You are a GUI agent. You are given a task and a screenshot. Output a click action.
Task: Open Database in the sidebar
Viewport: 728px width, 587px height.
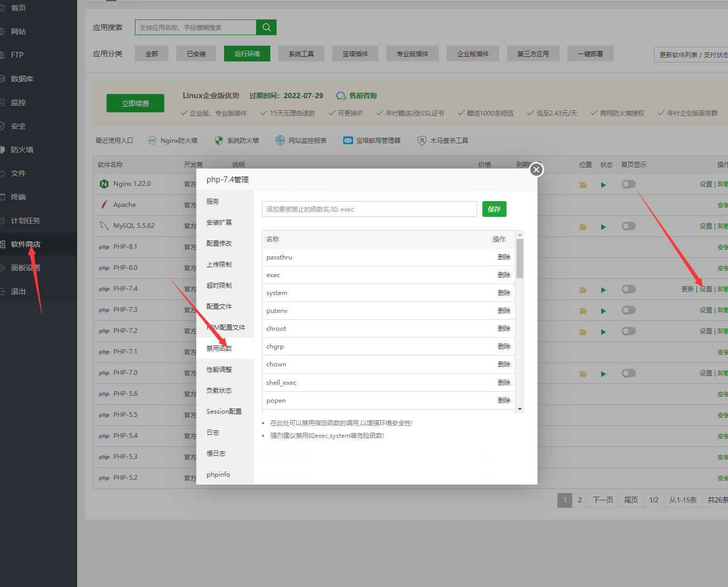pyautogui.click(x=22, y=79)
